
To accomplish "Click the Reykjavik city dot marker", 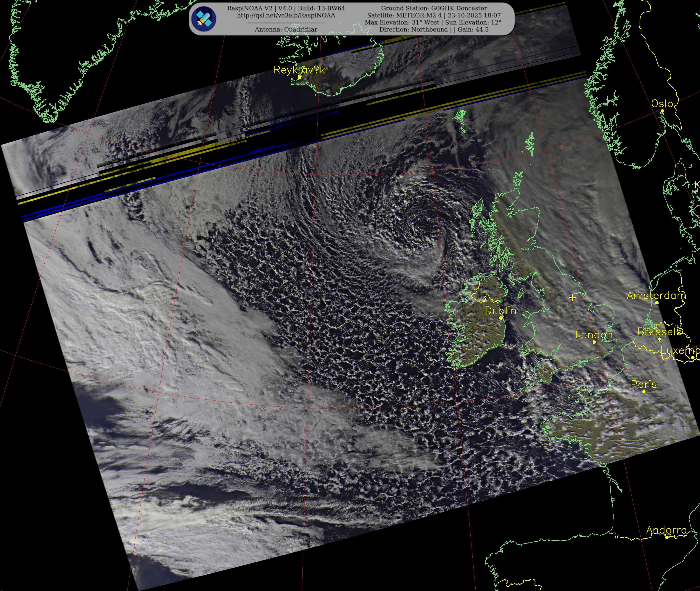I will [x=300, y=77].
